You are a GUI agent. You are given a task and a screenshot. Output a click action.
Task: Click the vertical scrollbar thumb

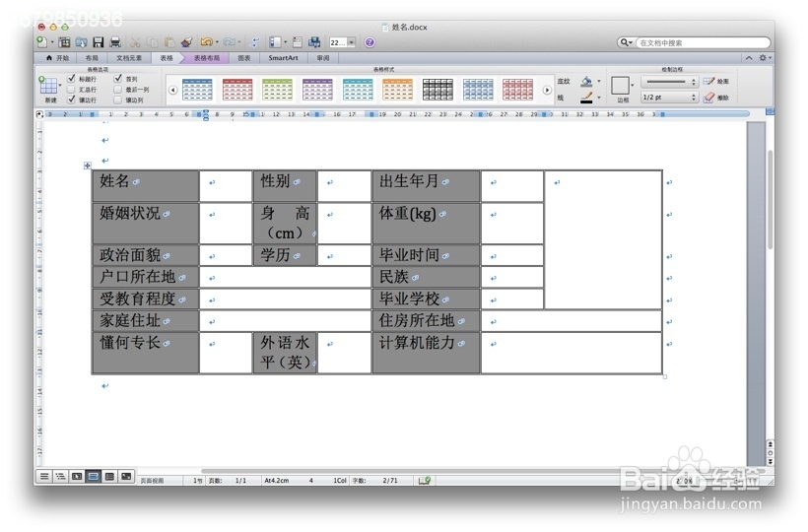[771, 199]
